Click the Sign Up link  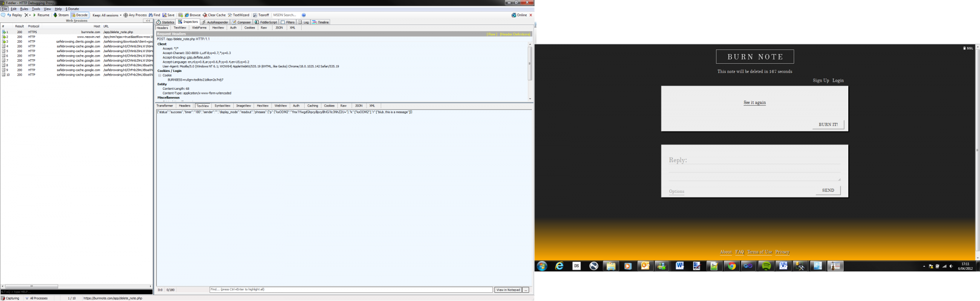[x=821, y=81]
